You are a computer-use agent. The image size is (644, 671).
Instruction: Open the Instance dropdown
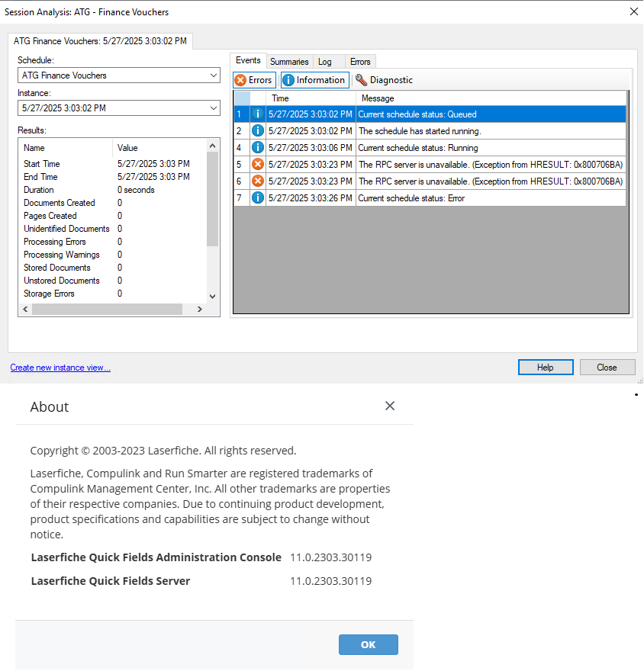point(119,108)
